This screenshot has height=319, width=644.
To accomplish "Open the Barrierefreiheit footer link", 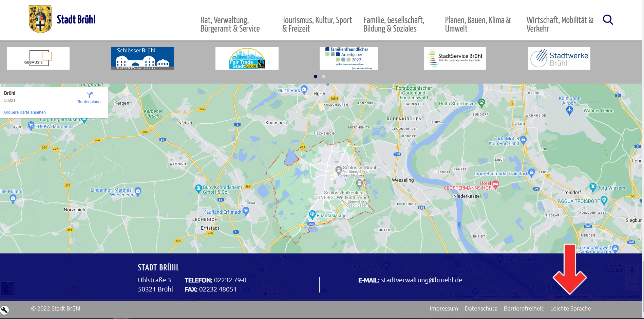I will [524, 308].
